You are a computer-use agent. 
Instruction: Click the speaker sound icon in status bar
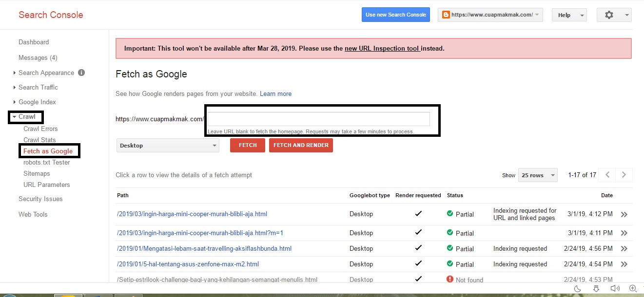point(615,289)
